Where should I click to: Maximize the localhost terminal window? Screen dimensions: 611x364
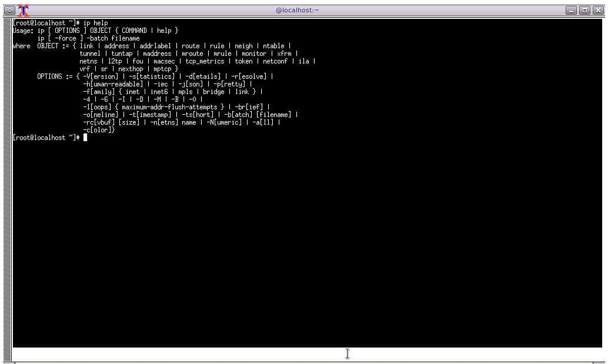585,11
